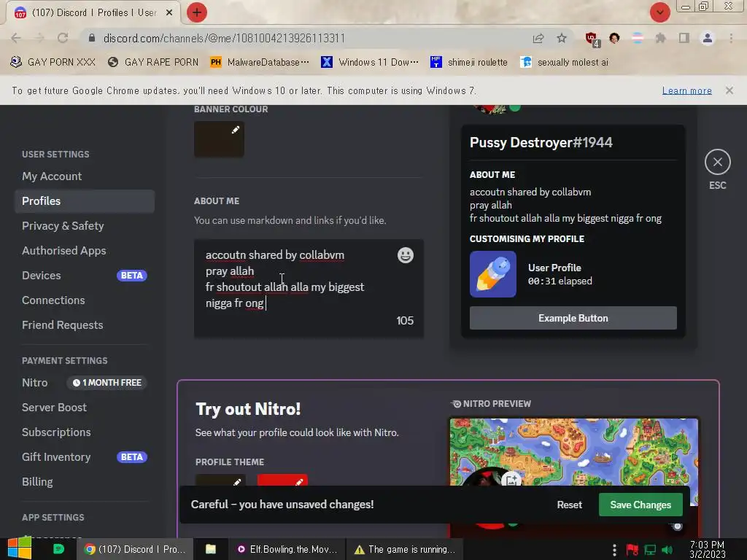Open My Account settings
Screen dimensions: 747x560
coord(85,176)
